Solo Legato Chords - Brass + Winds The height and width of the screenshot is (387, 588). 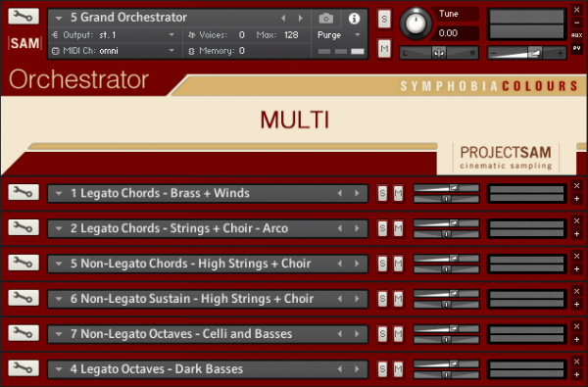coord(382,193)
